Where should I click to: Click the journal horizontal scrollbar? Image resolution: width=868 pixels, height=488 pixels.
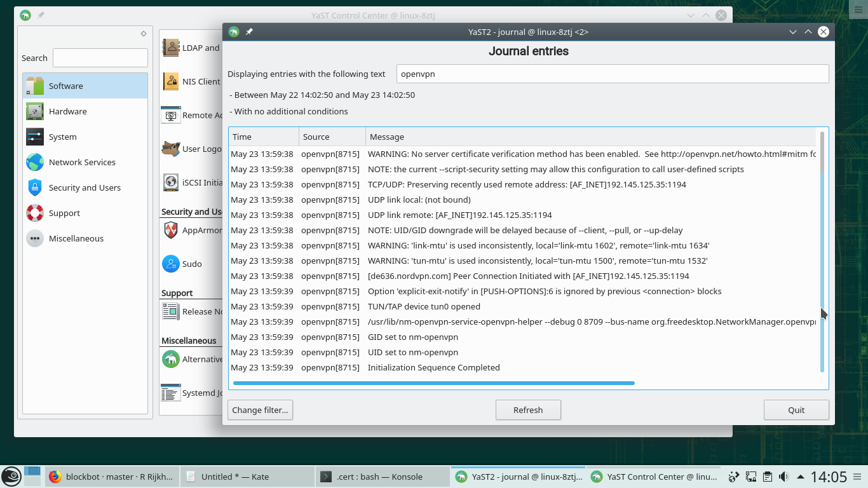(434, 383)
